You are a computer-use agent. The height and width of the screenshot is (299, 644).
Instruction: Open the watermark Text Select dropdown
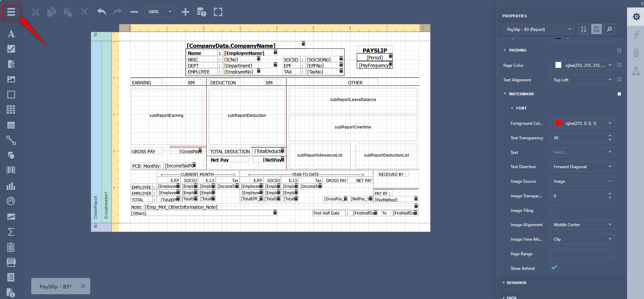pos(582,152)
